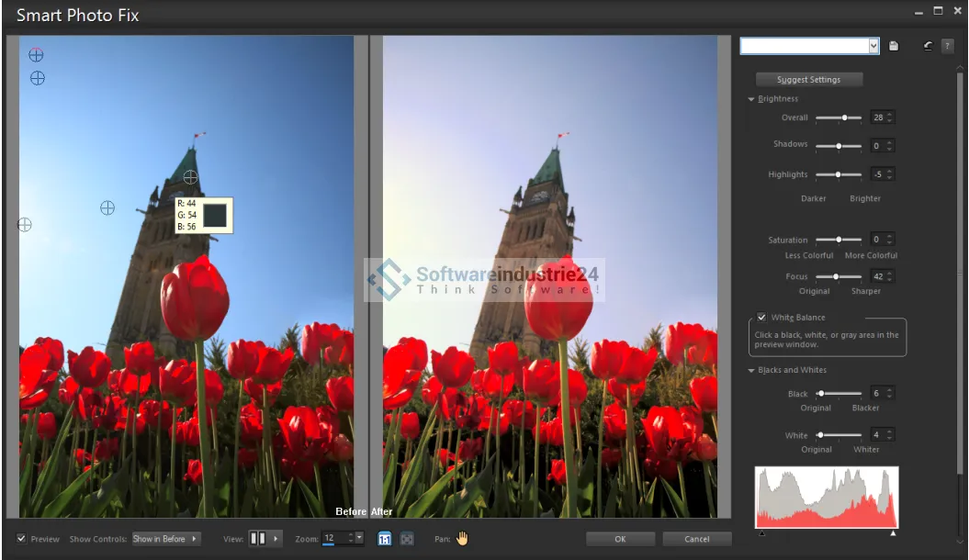This screenshot has width=969, height=560.
Task: Click the Focus value input field
Action: [877, 276]
